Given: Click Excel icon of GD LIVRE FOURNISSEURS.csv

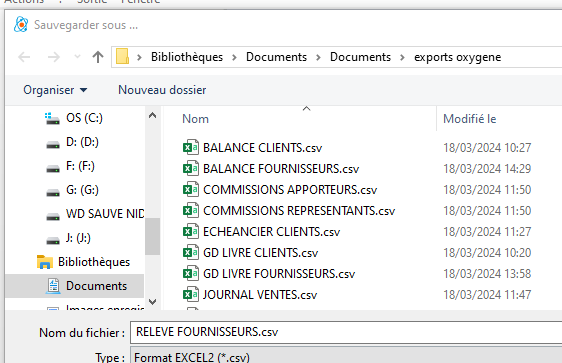Looking at the screenshot, I should point(191,273).
